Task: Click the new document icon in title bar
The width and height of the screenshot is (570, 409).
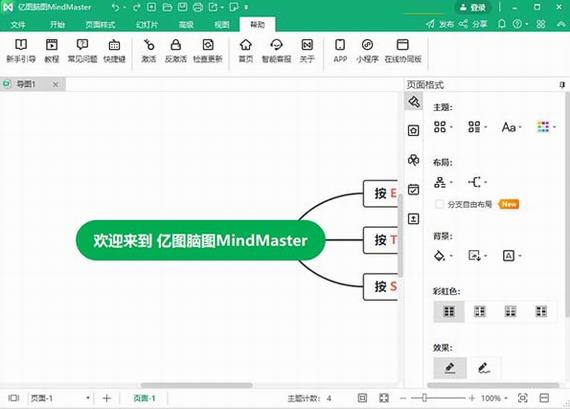Action: (x=152, y=7)
